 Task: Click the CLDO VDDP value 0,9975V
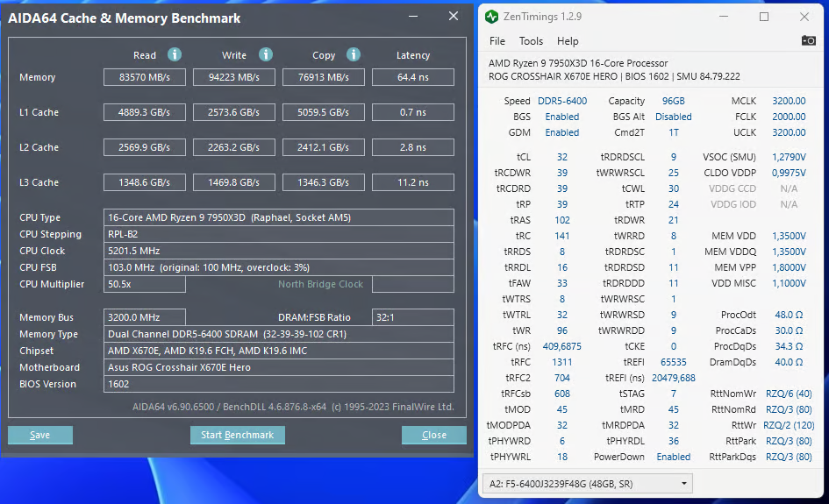click(789, 173)
